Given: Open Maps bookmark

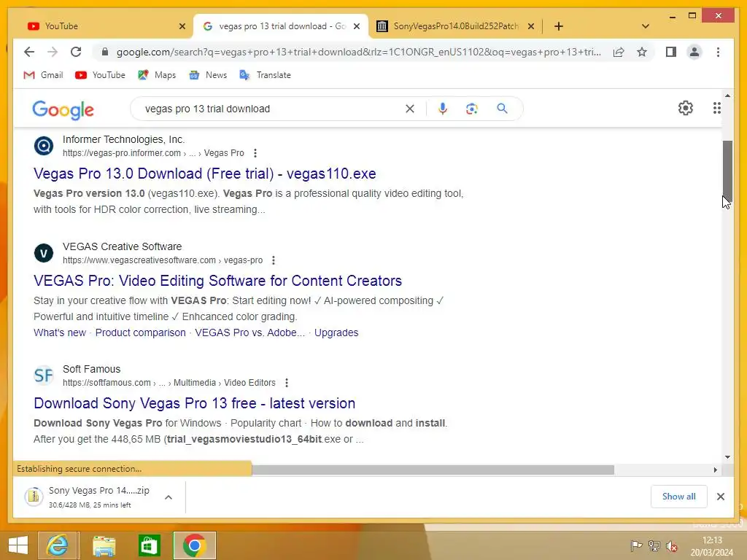Looking at the screenshot, I should [x=157, y=75].
